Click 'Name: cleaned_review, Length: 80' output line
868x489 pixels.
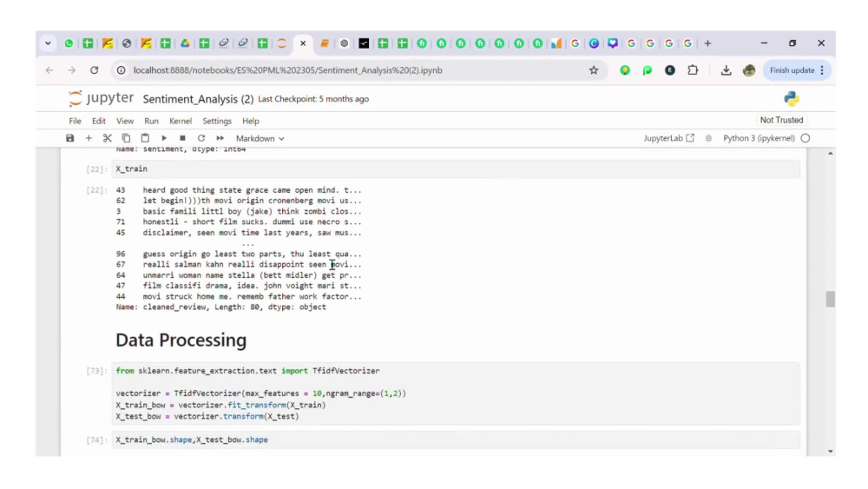click(220, 307)
